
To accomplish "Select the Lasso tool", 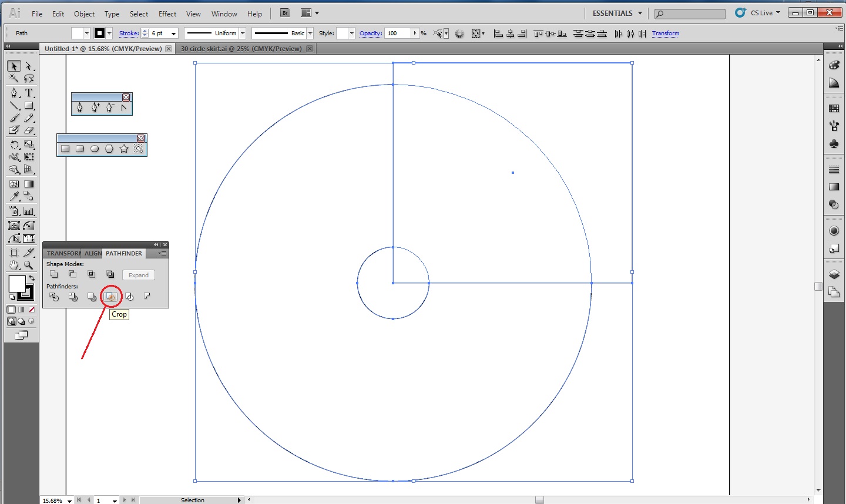I will click(29, 79).
